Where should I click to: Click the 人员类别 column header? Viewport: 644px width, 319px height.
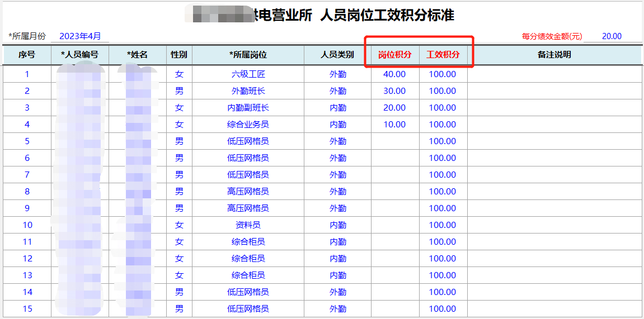pyautogui.click(x=337, y=55)
